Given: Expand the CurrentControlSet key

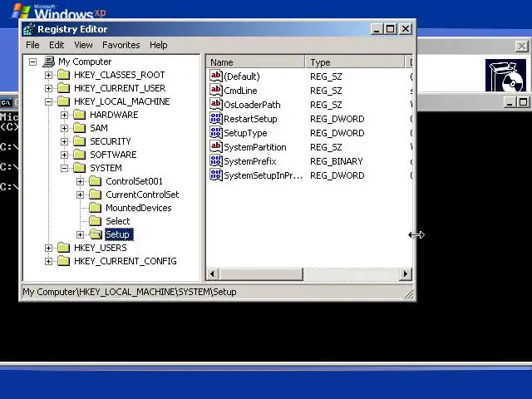Looking at the screenshot, I should [81, 195].
